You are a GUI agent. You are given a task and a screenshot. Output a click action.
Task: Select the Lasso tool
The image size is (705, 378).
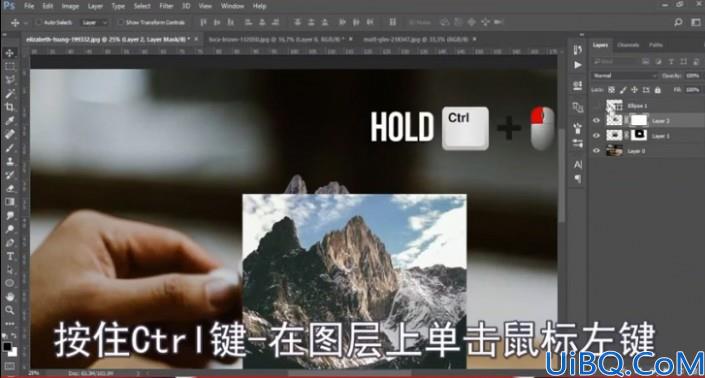coord(9,80)
